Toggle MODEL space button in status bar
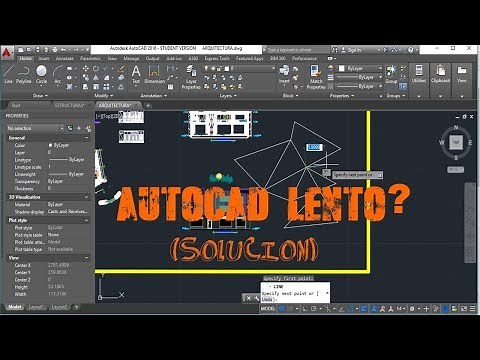 pyautogui.click(x=268, y=309)
